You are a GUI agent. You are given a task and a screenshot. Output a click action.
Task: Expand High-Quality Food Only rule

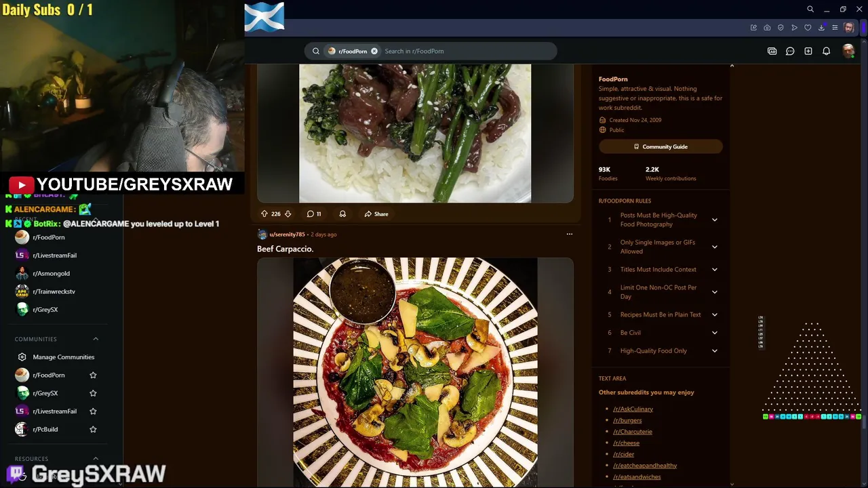point(714,350)
